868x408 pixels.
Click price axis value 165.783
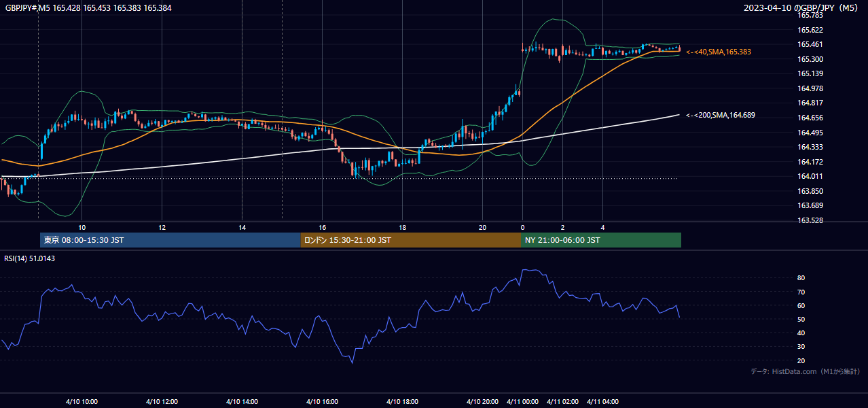810,15
